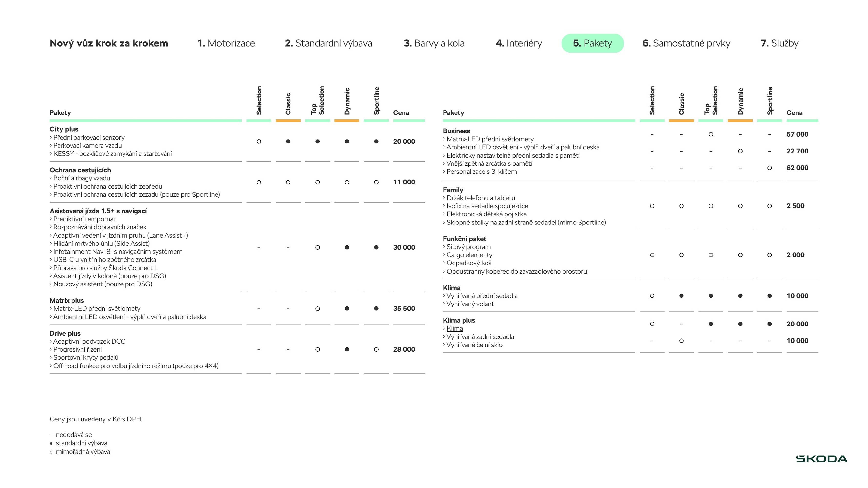Image resolution: width=868 pixels, height=488 pixels.
Task: Click the Nový vůz krok za krokem heading
Action: point(108,43)
